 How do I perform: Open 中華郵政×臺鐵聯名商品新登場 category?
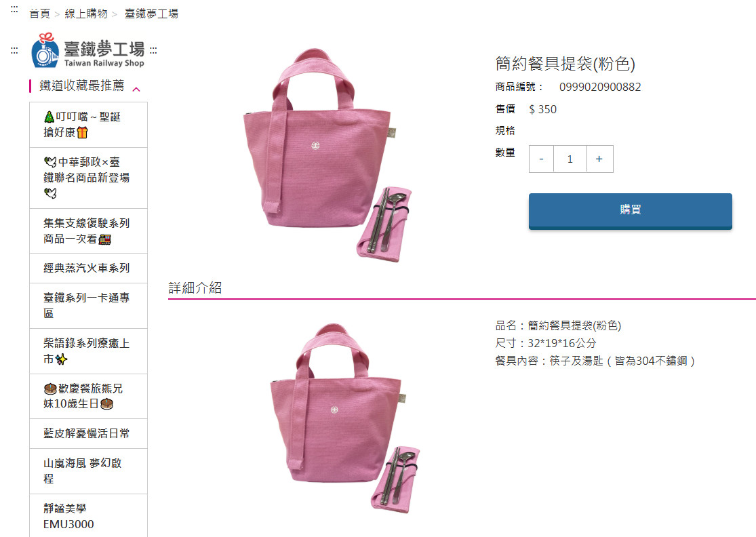pyautogui.click(x=88, y=178)
